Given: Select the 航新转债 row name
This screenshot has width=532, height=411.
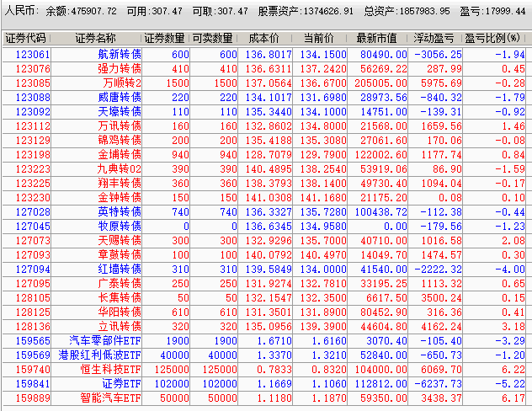Looking at the screenshot, I should 120,54.
